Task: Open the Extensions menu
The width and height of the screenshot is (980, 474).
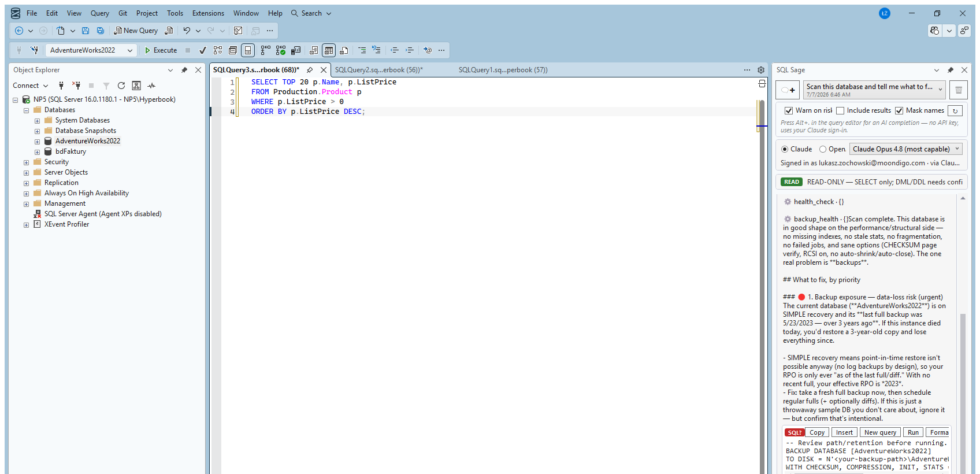Action: click(x=208, y=13)
